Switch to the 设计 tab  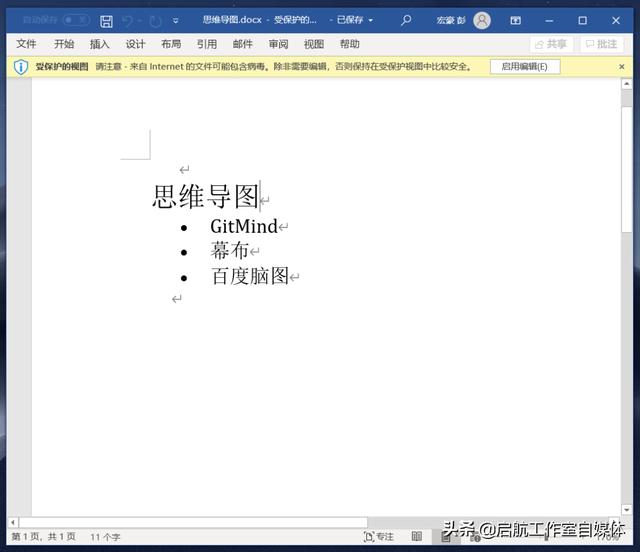(136, 44)
